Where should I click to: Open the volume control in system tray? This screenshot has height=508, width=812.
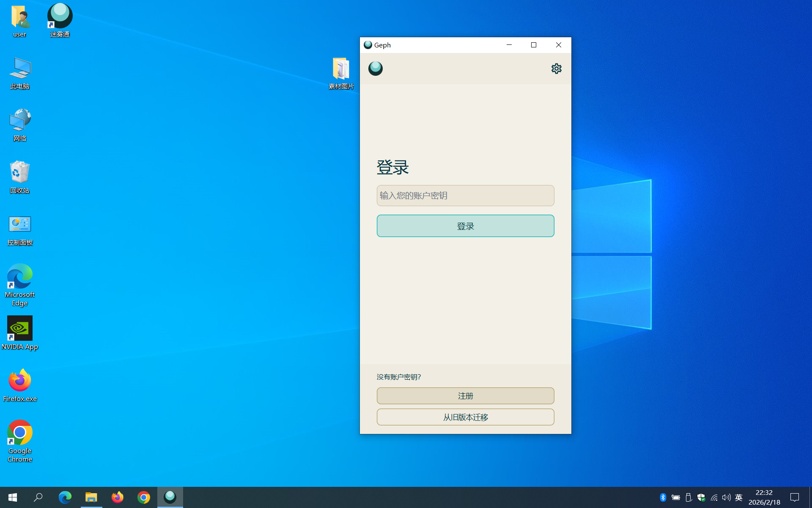point(726,497)
